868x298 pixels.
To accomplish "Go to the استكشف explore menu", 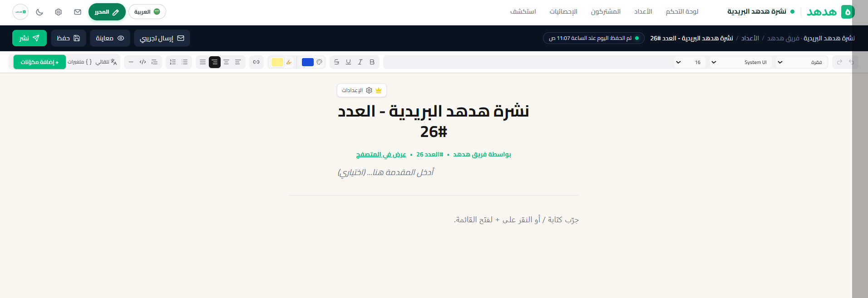I will [523, 11].
